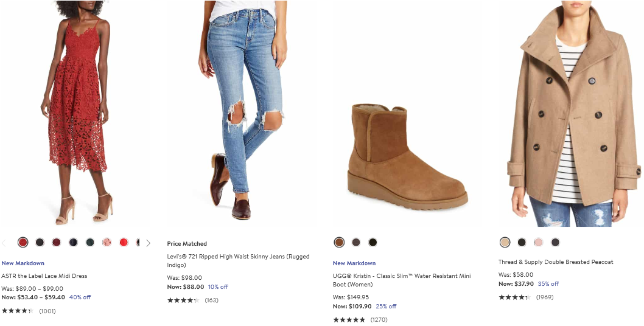Open ASTR the Label Lace Midi Dress

44,276
